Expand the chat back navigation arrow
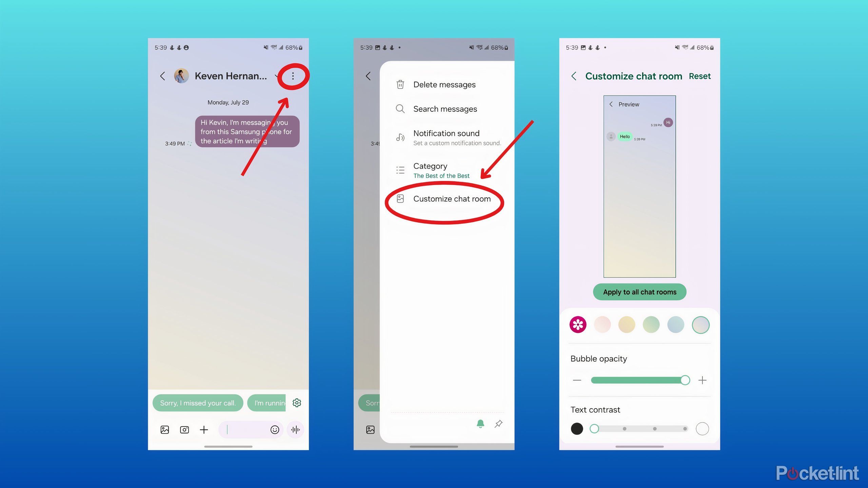Viewport: 868px width, 488px height. pyautogui.click(x=163, y=76)
